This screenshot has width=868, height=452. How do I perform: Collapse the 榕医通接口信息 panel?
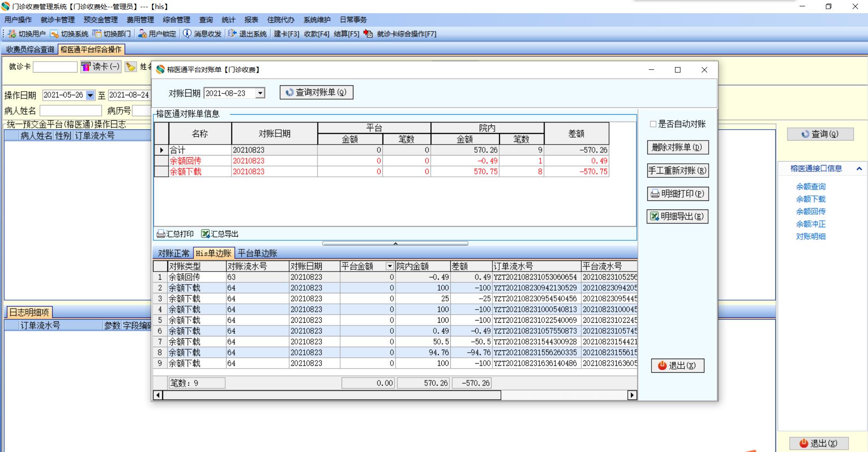point(858,169)
